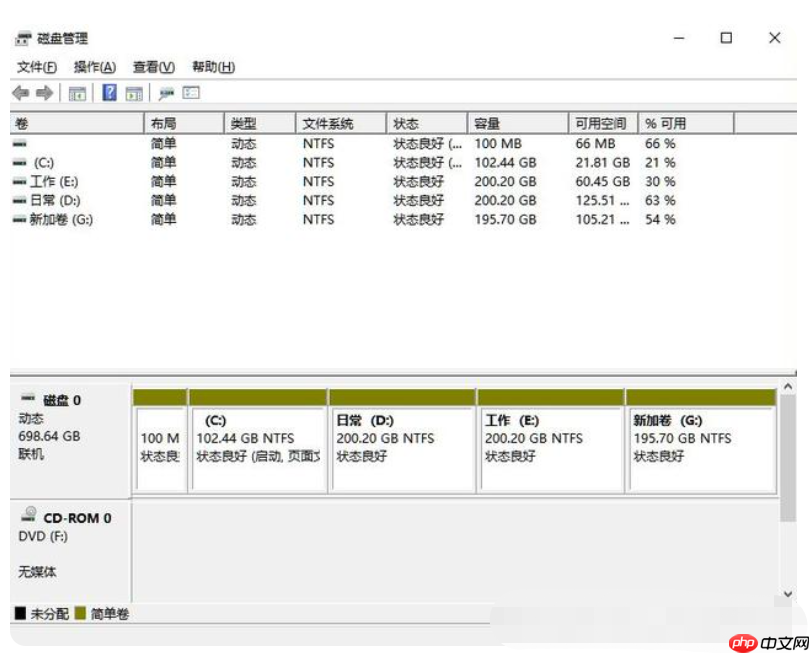Sort by the 文件系统 column header
The width and height of the screenshot is (810, 653).
coord(328,124)
